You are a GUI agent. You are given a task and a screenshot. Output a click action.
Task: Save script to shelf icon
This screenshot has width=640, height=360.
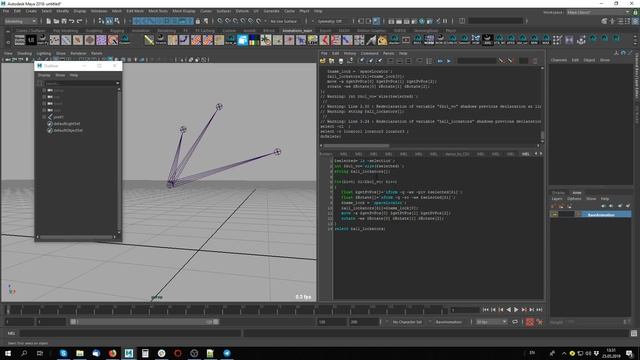pyautogui.click(x=350, y=61)
